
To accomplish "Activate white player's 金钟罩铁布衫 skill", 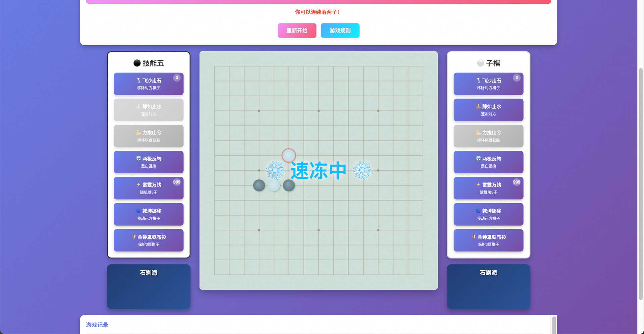I will 488,240.
